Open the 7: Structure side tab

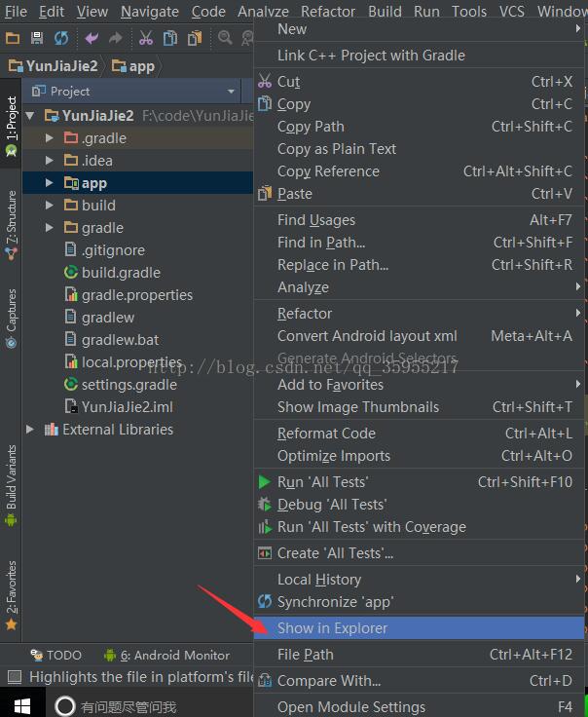click(11, 225)
